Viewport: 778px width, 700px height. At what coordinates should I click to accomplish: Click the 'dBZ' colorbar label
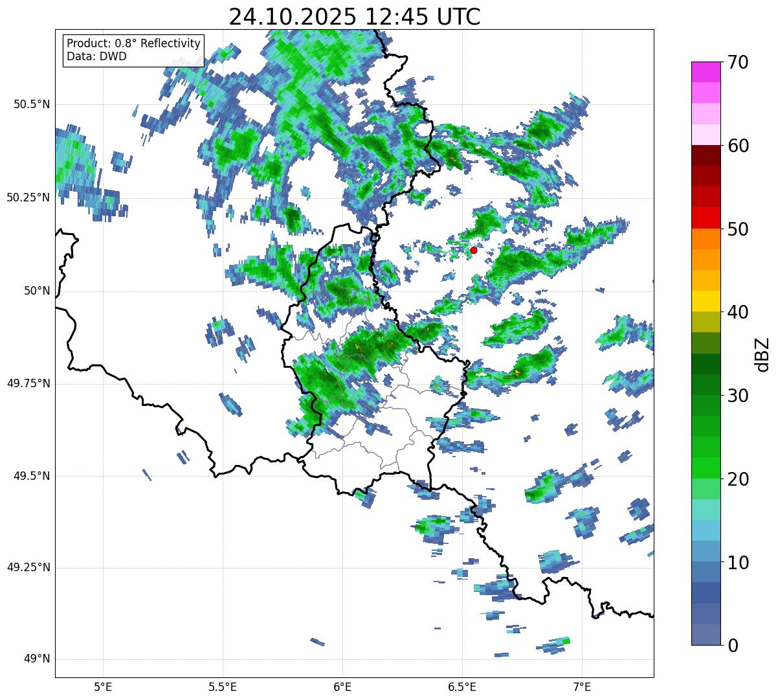click(x=762, y=354)
